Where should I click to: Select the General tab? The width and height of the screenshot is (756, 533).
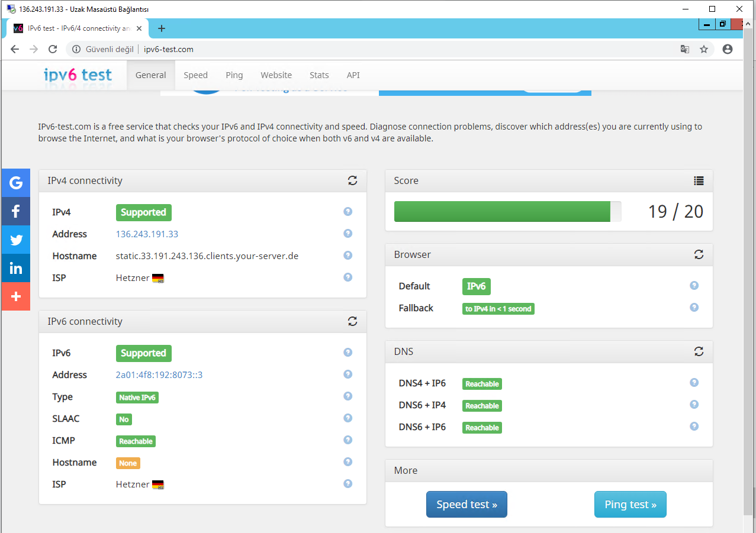151,75
